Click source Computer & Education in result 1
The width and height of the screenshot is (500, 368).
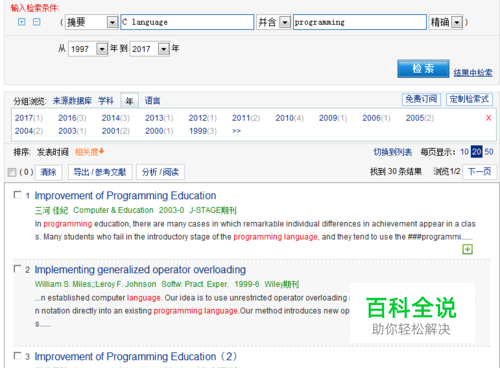[x=113, y=210]
